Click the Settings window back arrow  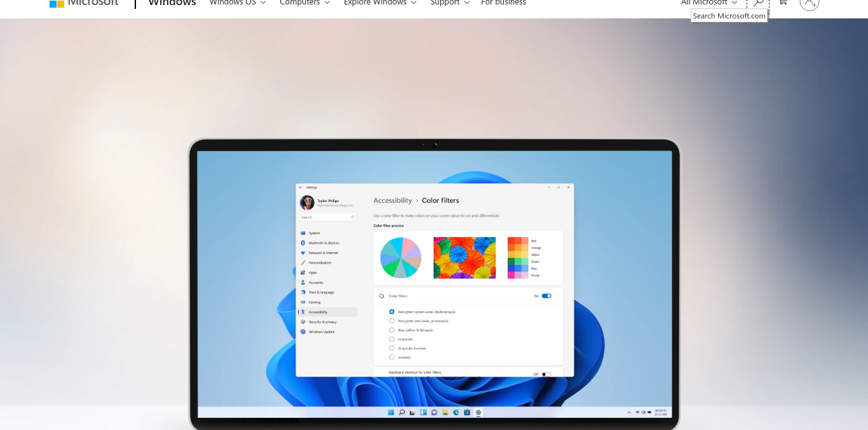tap(301, 187)
